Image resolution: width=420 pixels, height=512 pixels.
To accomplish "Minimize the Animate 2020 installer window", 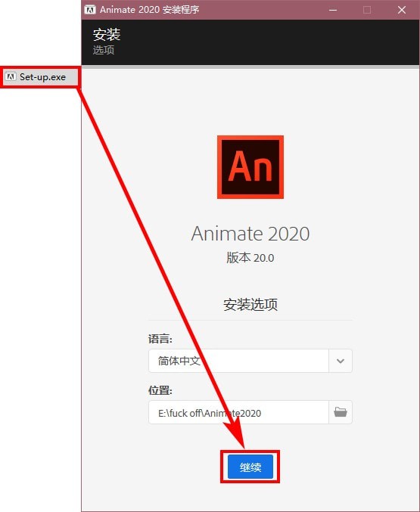I will pyautogui.click(x=333, y=10).
